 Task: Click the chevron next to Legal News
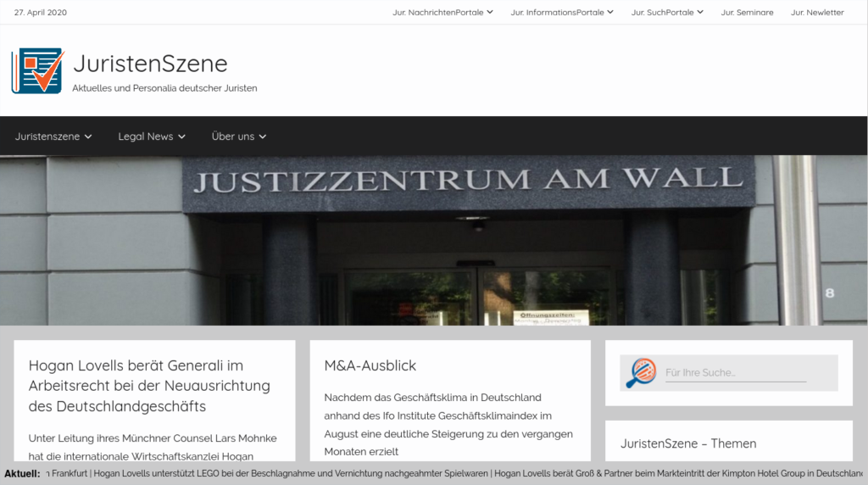[181, 137]
